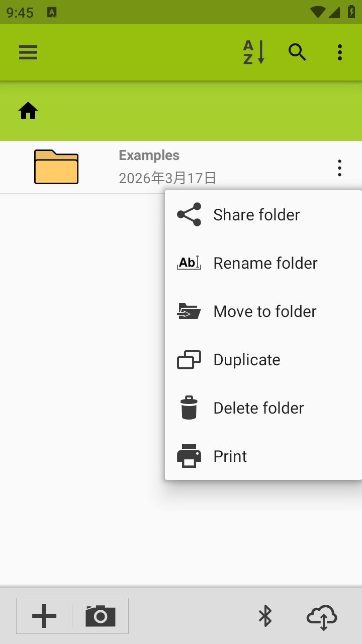Launch the camera scan button
This screenshot has width=362, height=644.
pos(101,616)
